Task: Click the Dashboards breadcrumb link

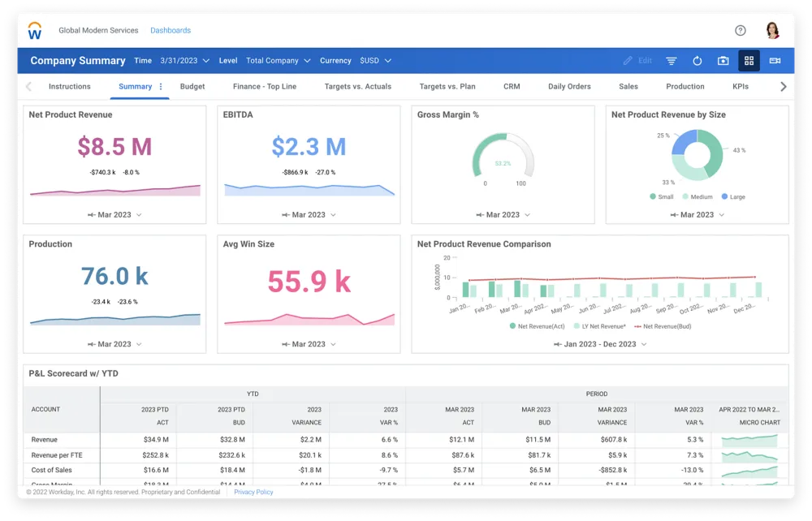Action: tap(171, 31)
